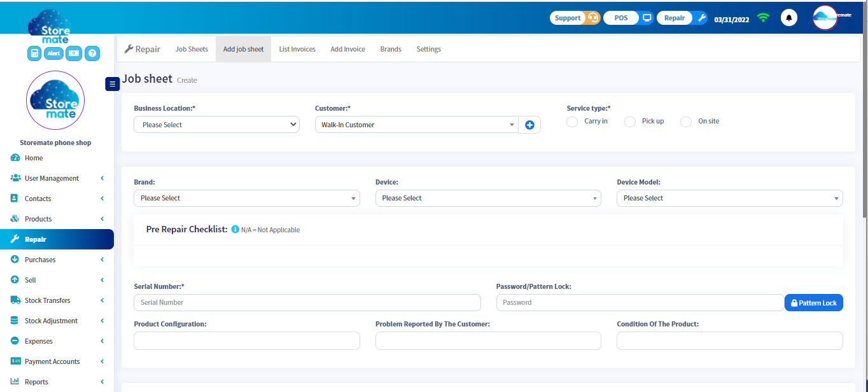
Task: Toggle sidebar with hamburger menu icon
Action: pos(113,83)
